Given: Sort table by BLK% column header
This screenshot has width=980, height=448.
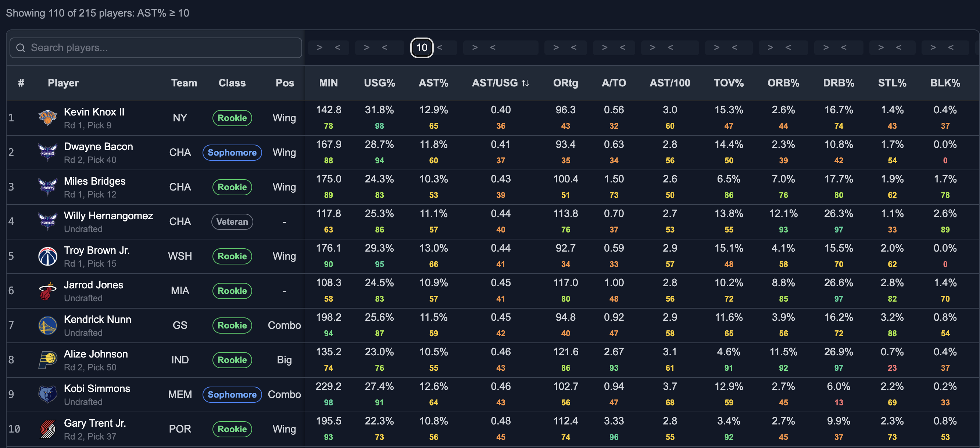Looking at the screenshot, I should [945, 83].
